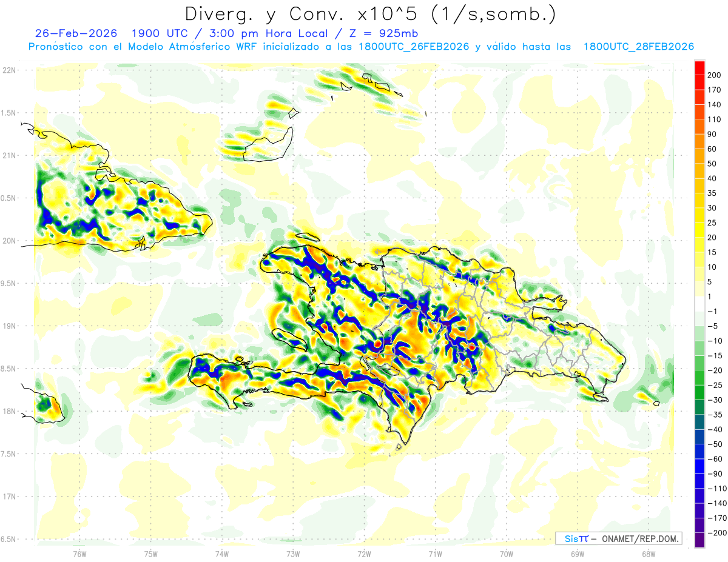Click the 'Pronóstico con el Modelo Atmósferico WRF' line
The image size is (728, 562).
click(x=143, y=47)
